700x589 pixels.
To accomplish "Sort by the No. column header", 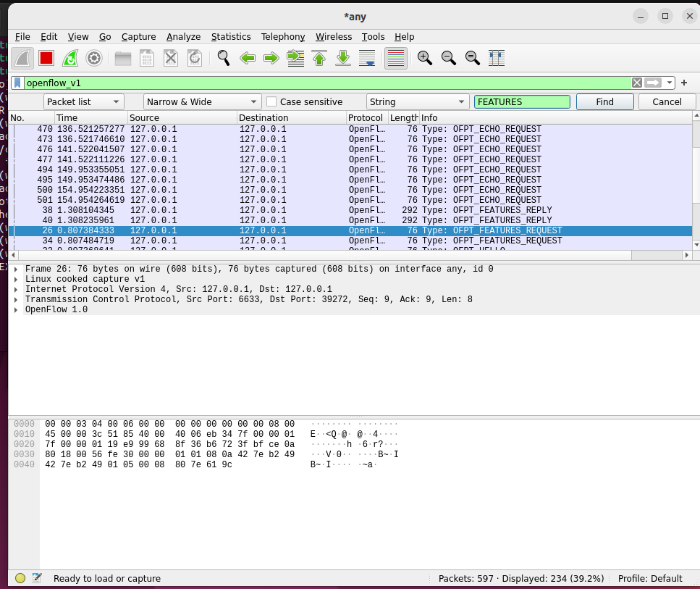I will tap(31, 118).
